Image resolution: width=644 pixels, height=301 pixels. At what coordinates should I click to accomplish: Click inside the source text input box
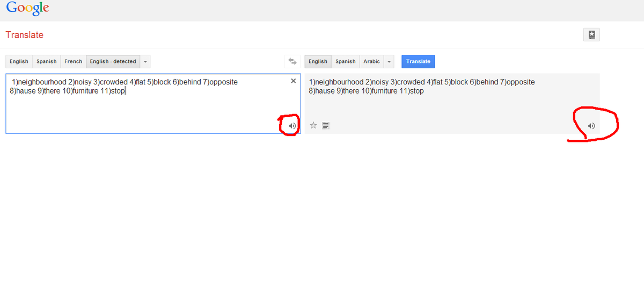pyautogui.click(x=153, y=103)
